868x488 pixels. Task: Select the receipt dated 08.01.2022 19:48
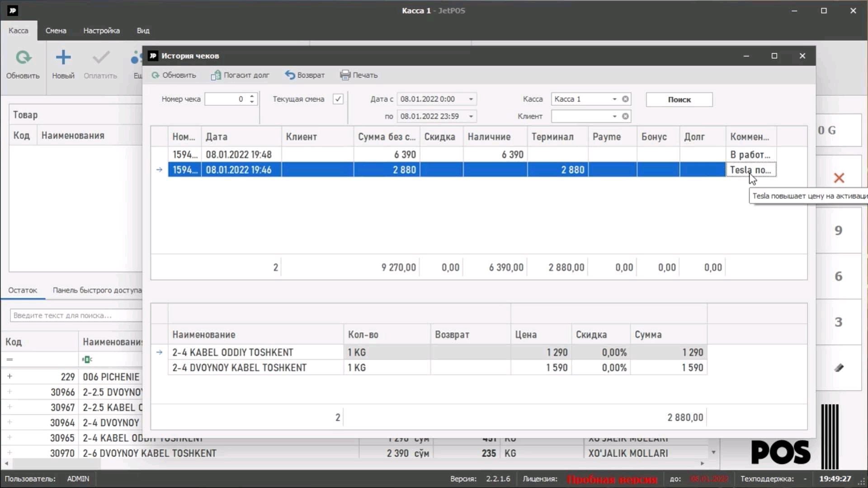coord(239,155)
